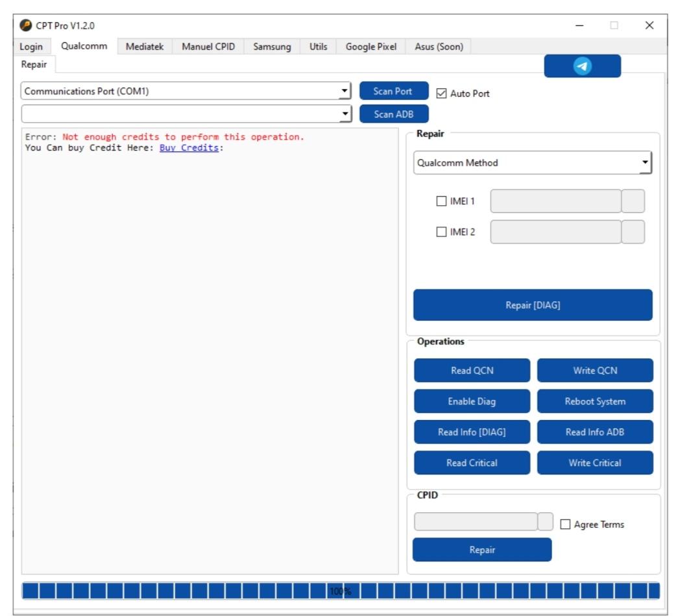689x616 pixels.
Task: Click the CPT Pro app icon
Action: point(25,25)
